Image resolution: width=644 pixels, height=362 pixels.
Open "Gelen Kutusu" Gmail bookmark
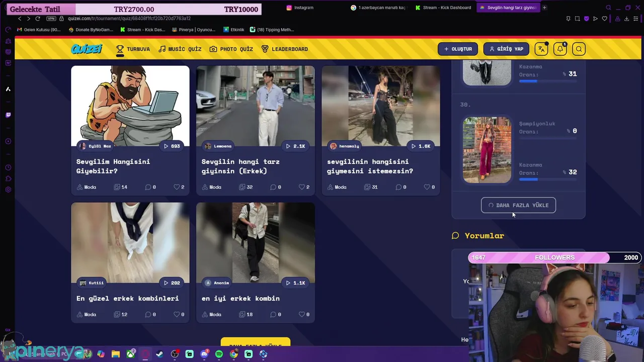pyautogui.click(x=39, y=30)
